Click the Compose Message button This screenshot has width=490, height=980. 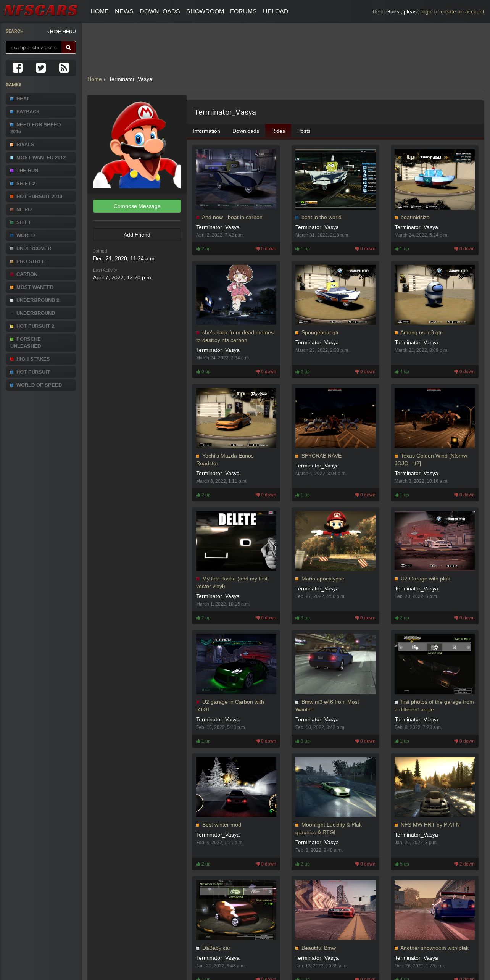pos(137,206)
